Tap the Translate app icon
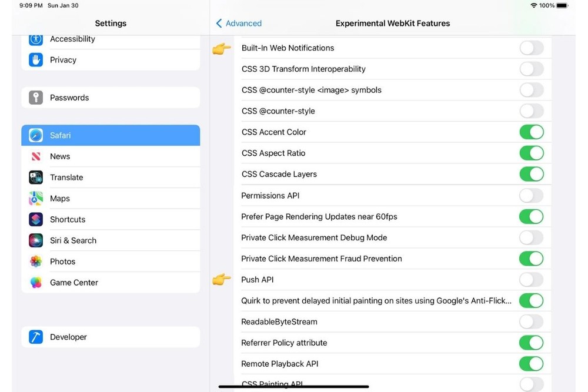 pyautogui.click(x=36, y=177)
